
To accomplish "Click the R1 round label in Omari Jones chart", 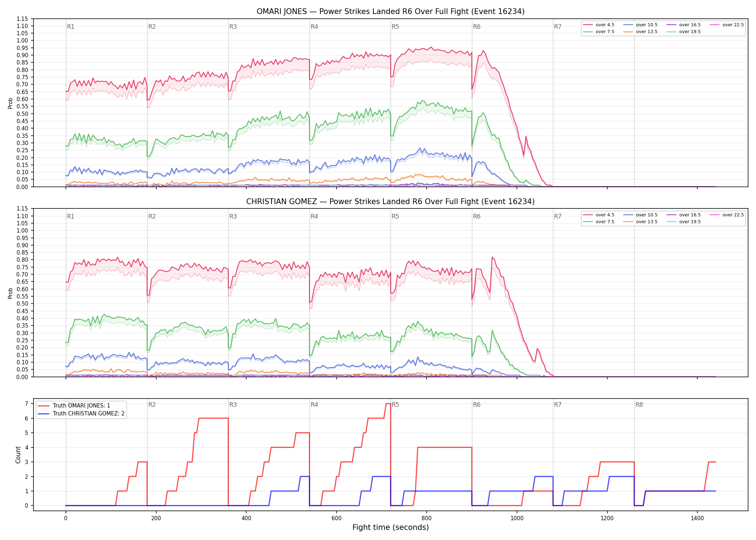I will point(71,27).
